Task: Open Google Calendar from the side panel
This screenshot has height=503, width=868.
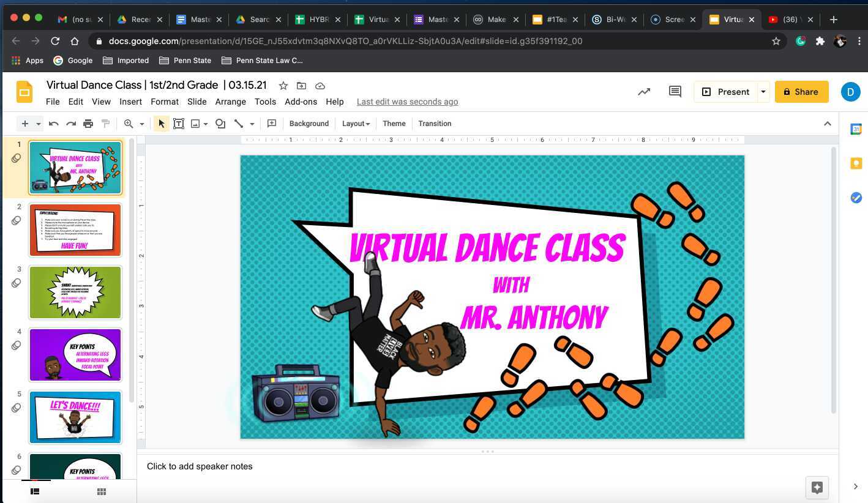Action: click(x=856, y=129)
